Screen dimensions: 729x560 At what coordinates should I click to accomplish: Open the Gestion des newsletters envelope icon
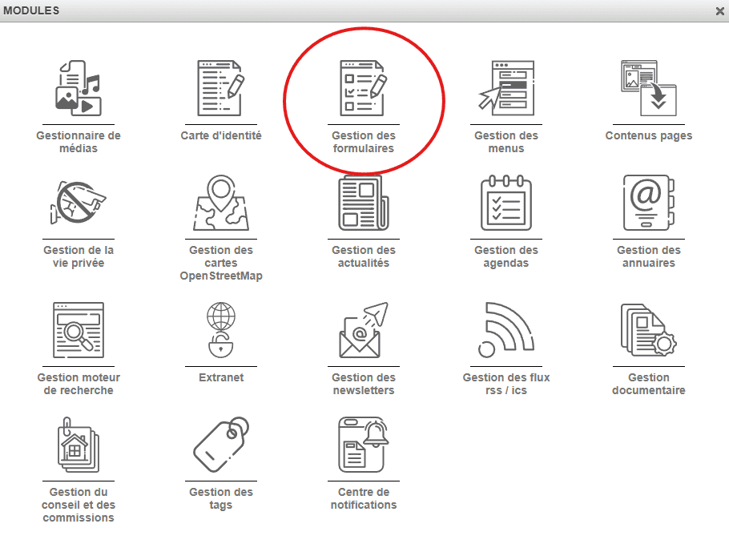pyautogui.click(x=364, y=330)
